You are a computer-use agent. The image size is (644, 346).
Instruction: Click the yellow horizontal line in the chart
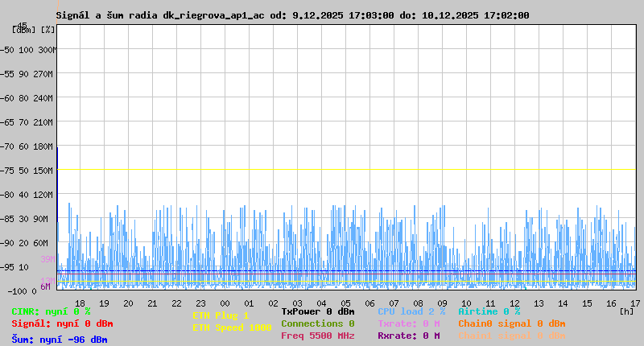(346, 170)
